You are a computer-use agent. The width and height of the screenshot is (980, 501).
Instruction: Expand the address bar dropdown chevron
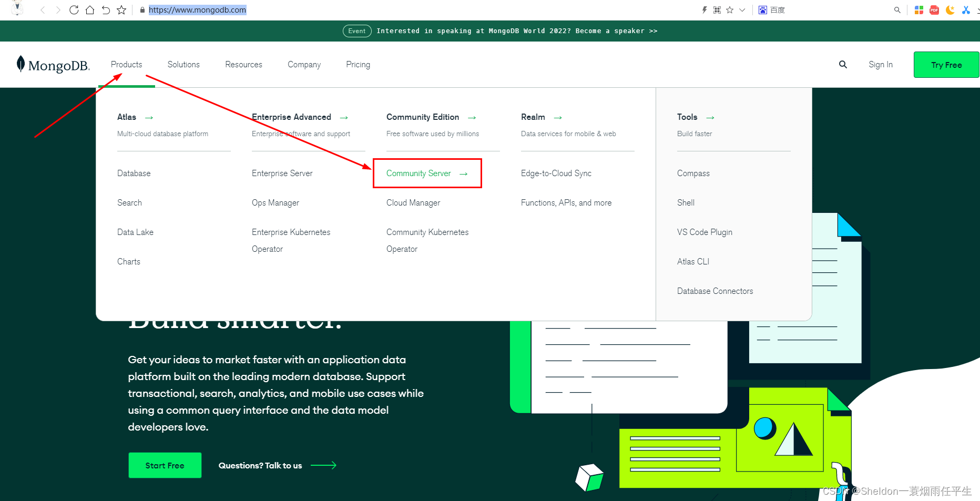pos(742,10)
